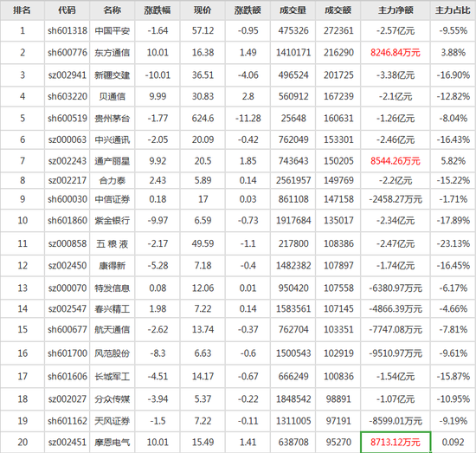Click the -9510.97万元 net amount cell

click(396, 353)
